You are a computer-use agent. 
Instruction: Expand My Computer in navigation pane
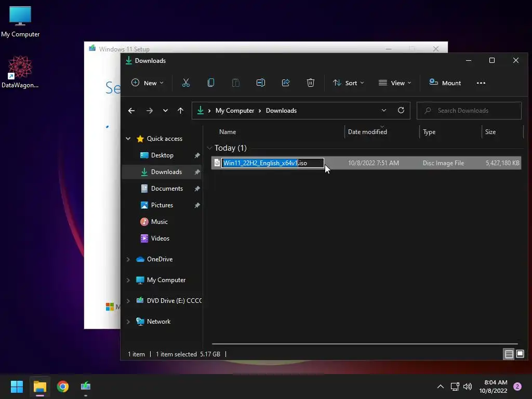click(128, 280)
